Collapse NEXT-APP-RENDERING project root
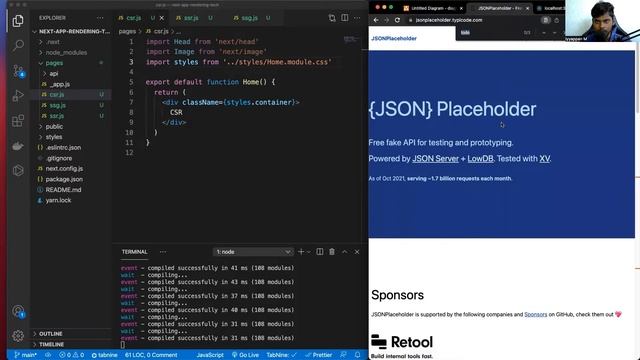Screen dimensions: 640x360 71,31
